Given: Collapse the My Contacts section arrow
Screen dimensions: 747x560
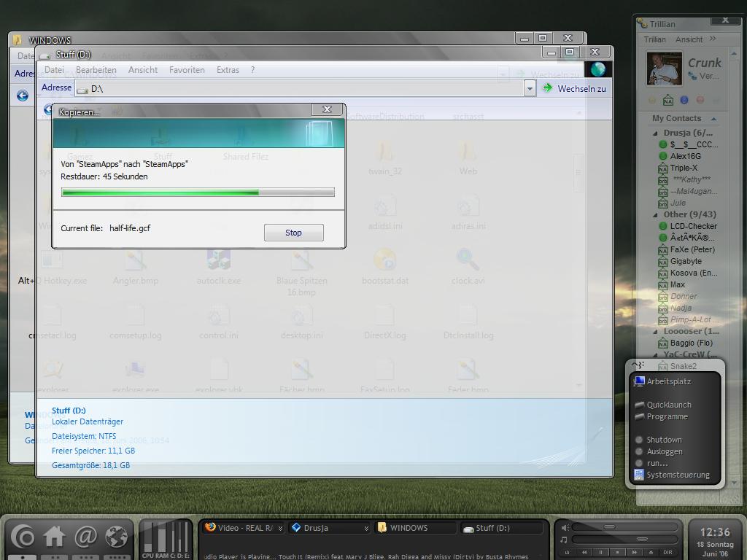Looking at the screenshot, I should 713,119.
